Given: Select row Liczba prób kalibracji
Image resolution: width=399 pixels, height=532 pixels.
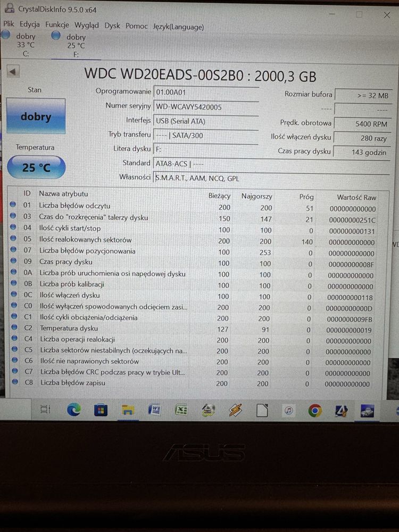Looking at the screenshot, I should (x=194, y=285).
